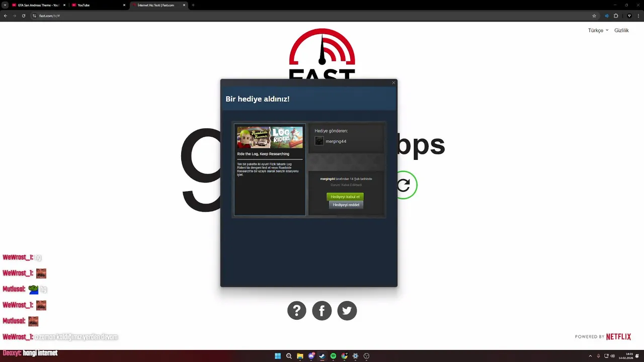Select the İnternet Hız Testi Fast.com tab
Screen dimensions: 644x362
click(x=158, y=5)
